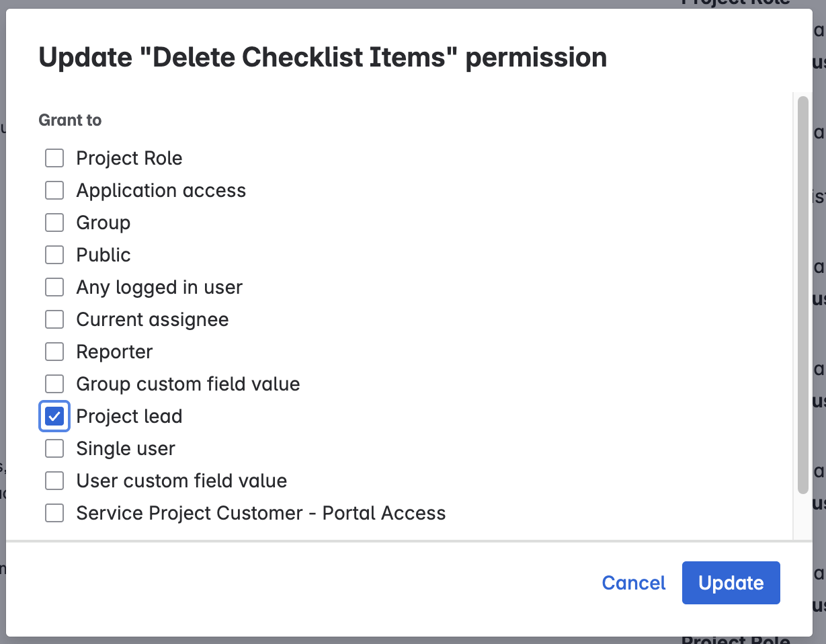The width and height of the screenshot is (826, 644).
Task: Uncheck the Project lead checkbox
Action: click(54, 416)
